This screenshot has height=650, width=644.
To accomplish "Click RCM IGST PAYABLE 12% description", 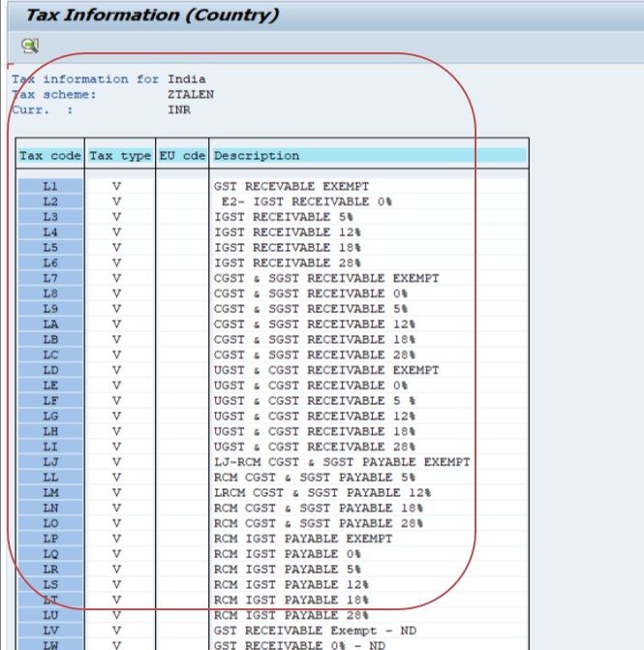I will pos(291,585).
